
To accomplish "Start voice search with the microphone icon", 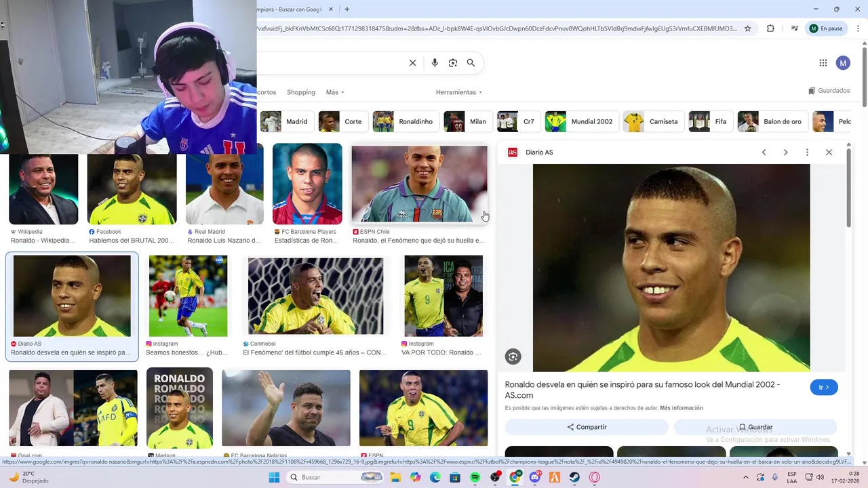I will coord(435,63).
